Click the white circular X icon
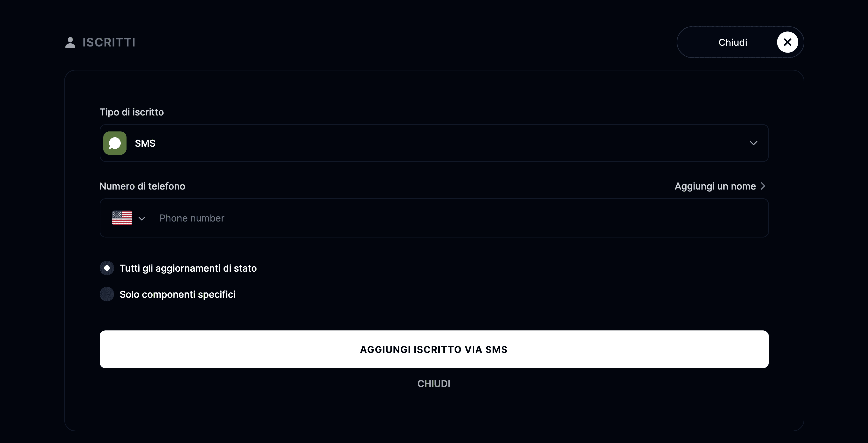Image resolution: width=868 pixels, height=443 pixels. pos(787,42)
